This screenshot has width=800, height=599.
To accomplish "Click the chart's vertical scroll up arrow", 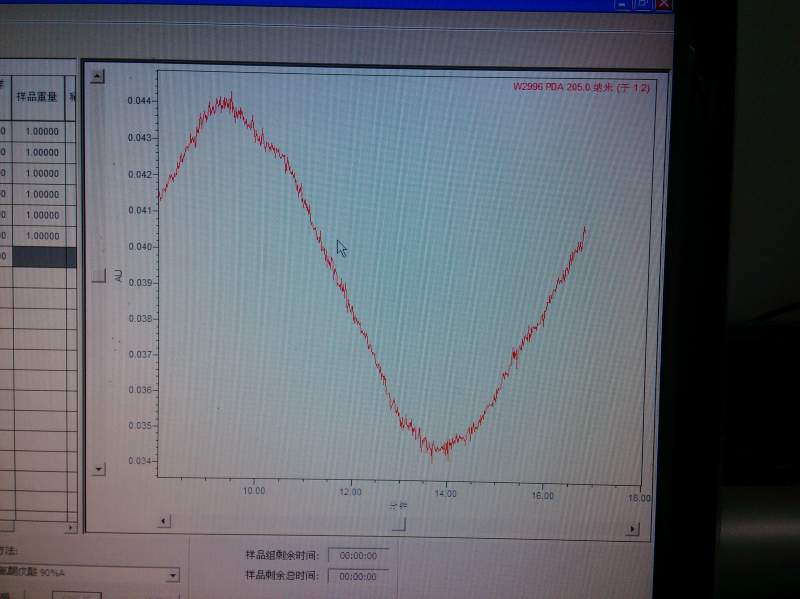I will tap(96, 77).
